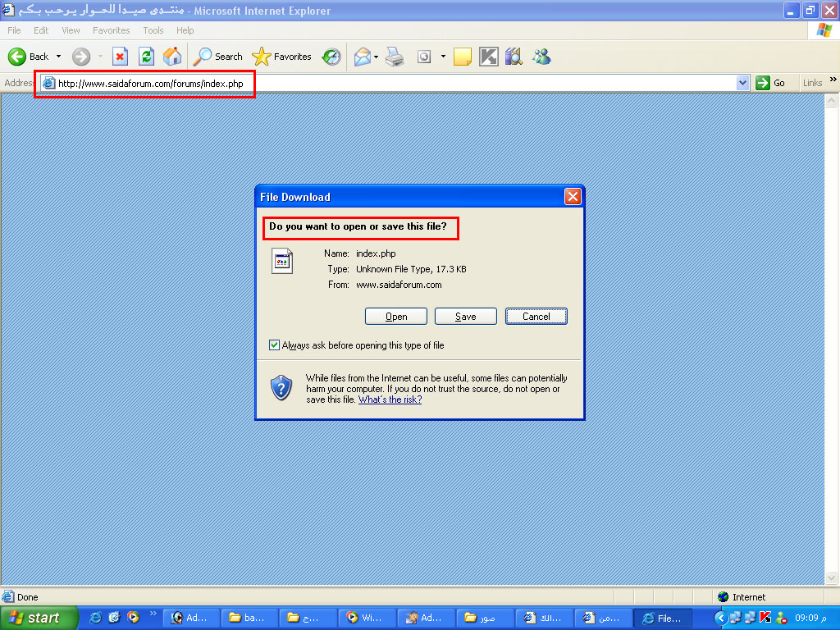Click the index.php file icon in dialog

pos(282,261)
